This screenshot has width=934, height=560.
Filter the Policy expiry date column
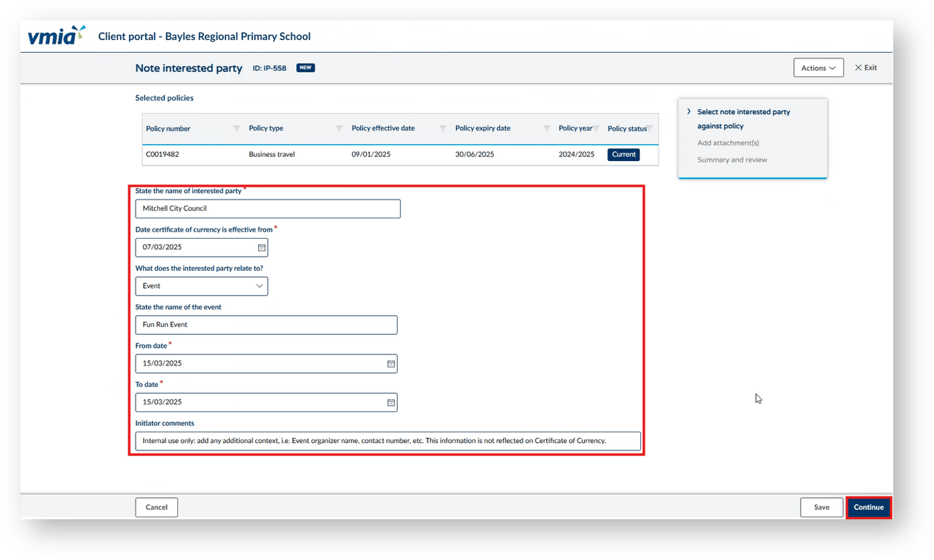point(546,129)
